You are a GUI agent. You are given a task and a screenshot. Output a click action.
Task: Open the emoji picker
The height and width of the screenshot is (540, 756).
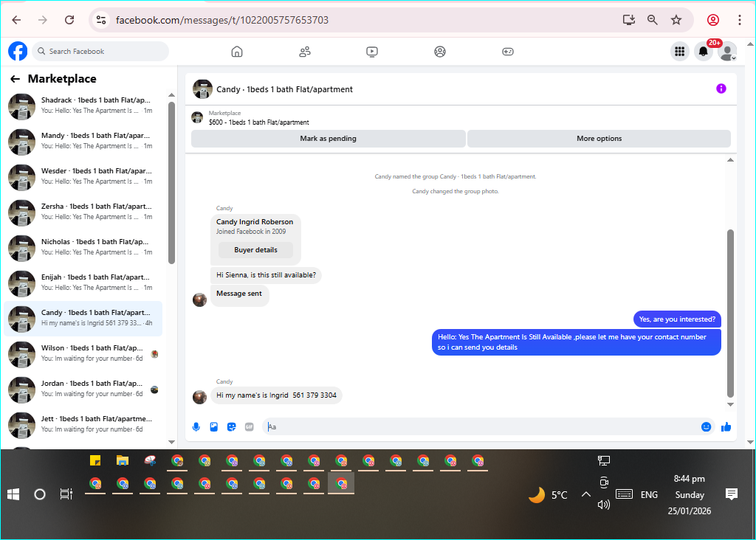(706, 427)
